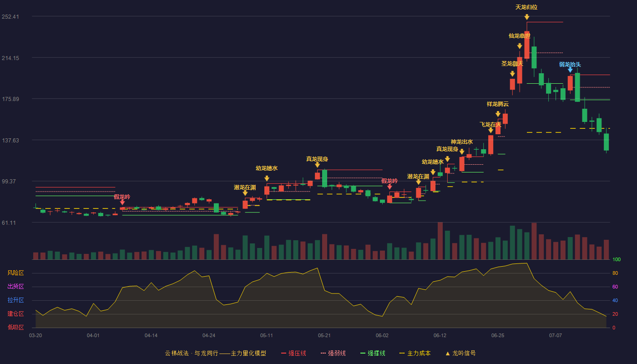Toggle the 强撑线 legend entry
Image resolution: width=637 pixels, height=364 pixels.
tap(373, 353)
